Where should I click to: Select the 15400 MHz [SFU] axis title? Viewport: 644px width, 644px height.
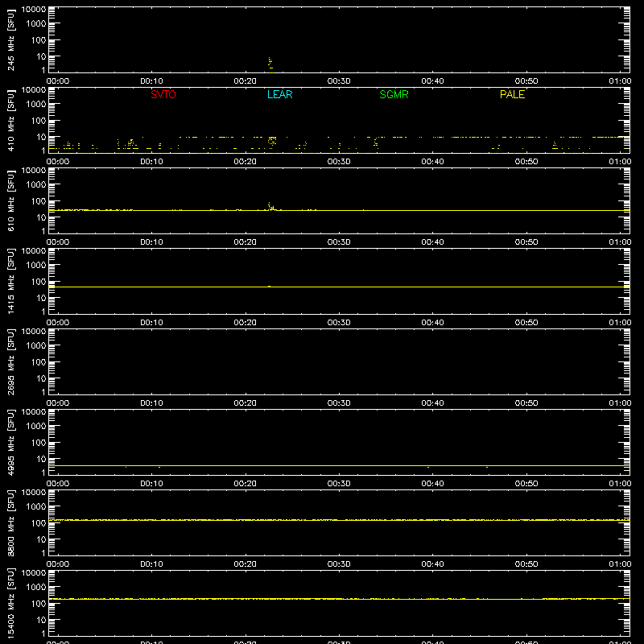[x=10, y=603]
